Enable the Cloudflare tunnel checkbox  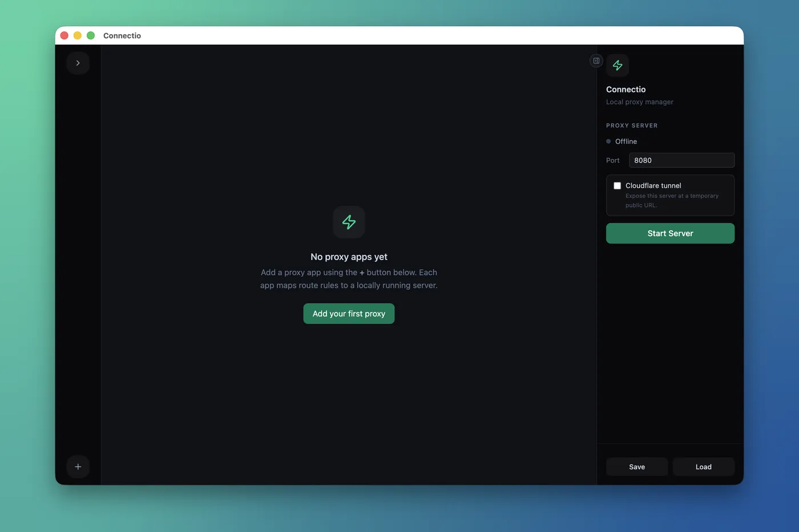[617, 185]
